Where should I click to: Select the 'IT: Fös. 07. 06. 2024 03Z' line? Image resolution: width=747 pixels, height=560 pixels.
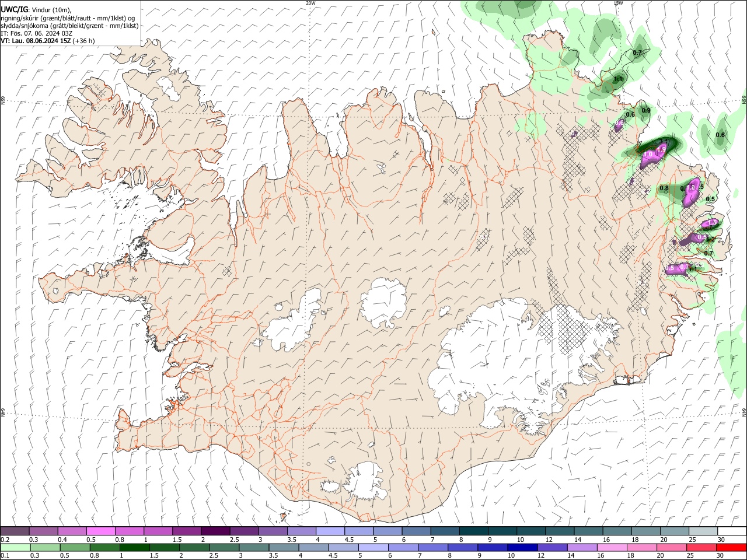tap(36, 33)
